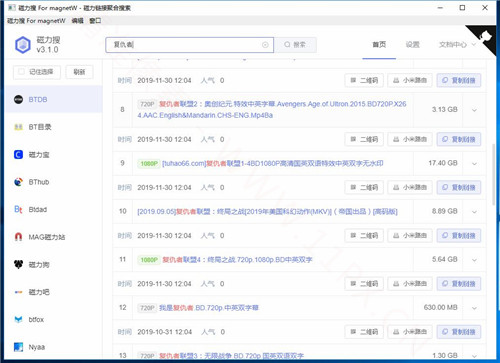Show 二维码 for result 9

(364, 187)
